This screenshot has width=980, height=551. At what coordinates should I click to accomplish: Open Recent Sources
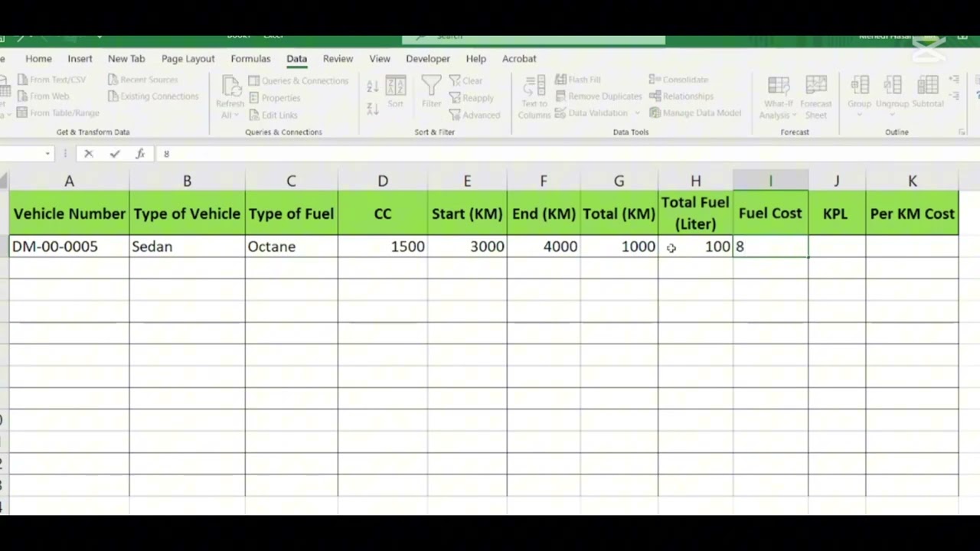point(142,80)
